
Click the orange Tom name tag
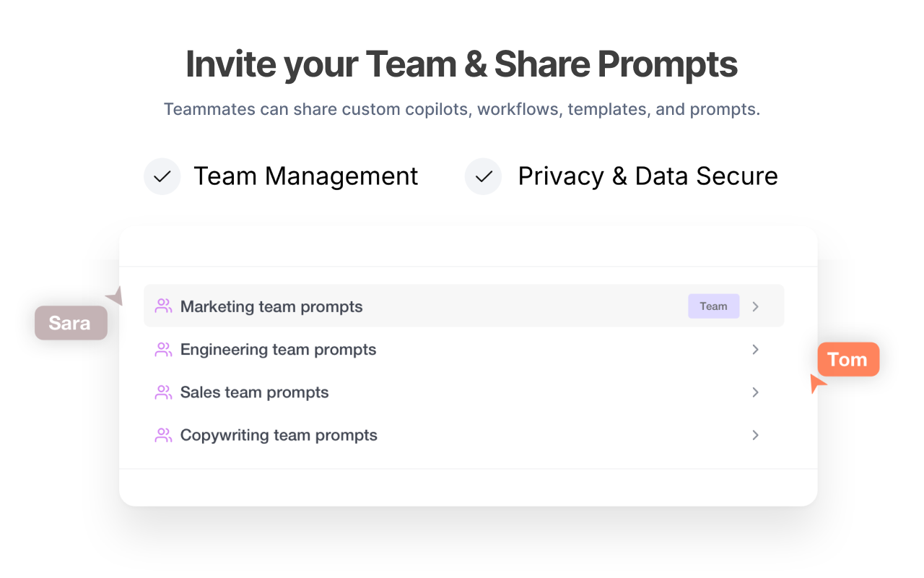pyautogui.click(x=848, y=360)
